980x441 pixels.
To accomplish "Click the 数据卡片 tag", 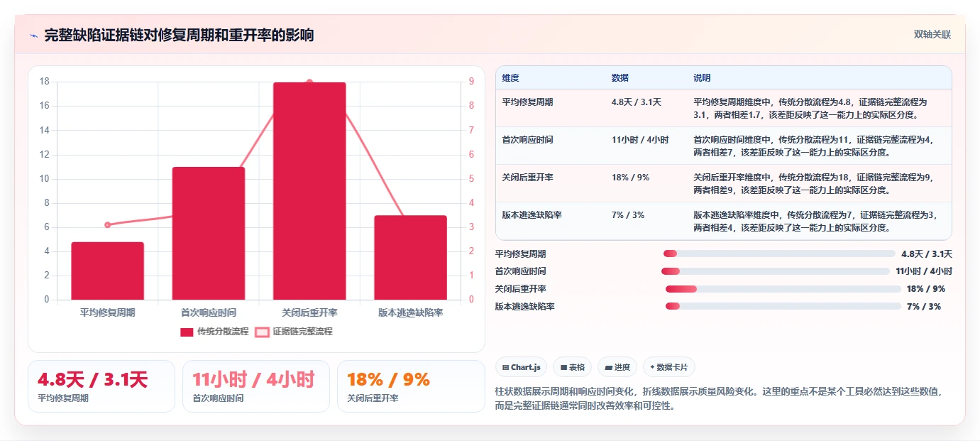I will tap(669, 367).
